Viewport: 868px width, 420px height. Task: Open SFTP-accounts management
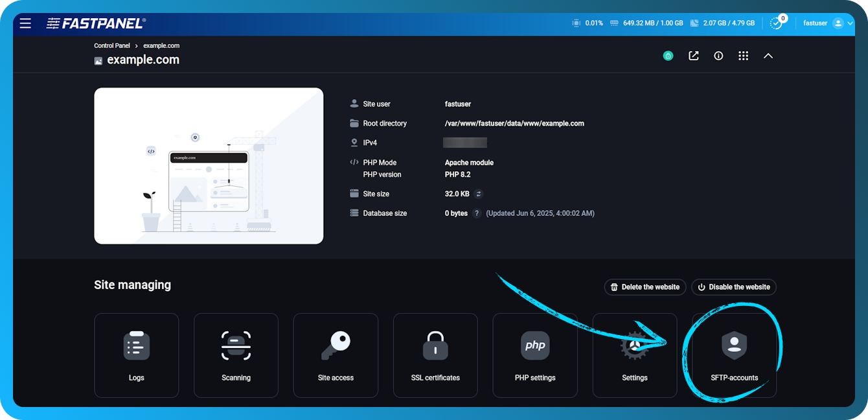point(735,355)
